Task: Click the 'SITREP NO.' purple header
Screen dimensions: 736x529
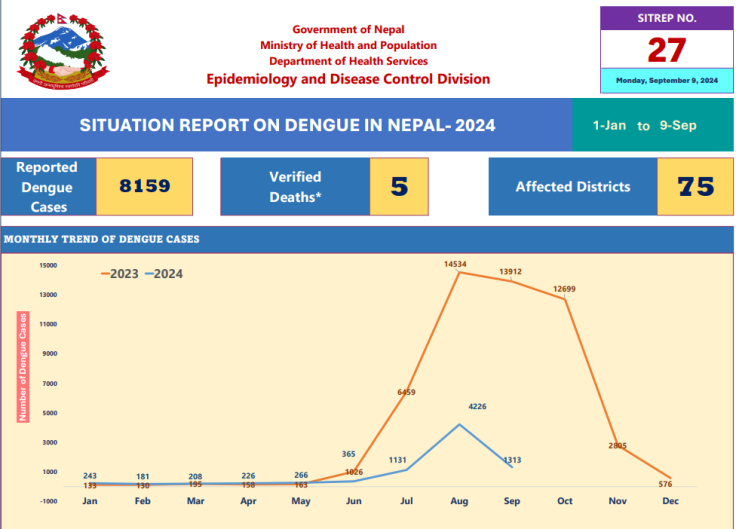Action: tap(667, 18)
